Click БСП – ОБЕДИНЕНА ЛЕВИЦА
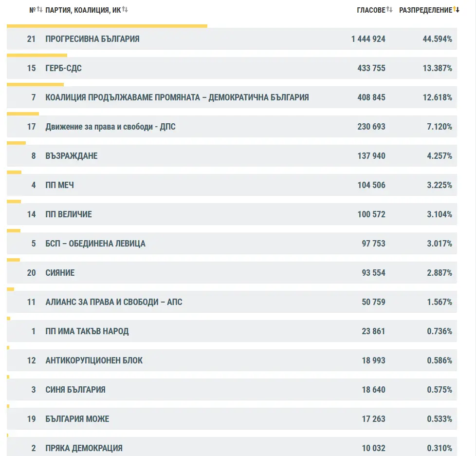 pyautogui.click(x=95, y=244)
